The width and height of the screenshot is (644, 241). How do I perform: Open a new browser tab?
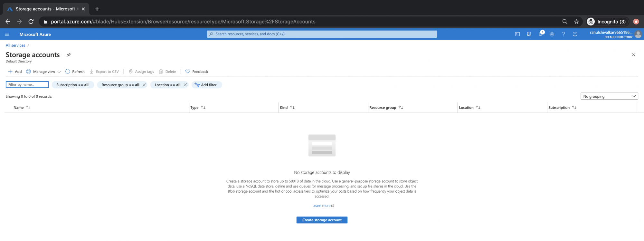(x=97, y=9)
